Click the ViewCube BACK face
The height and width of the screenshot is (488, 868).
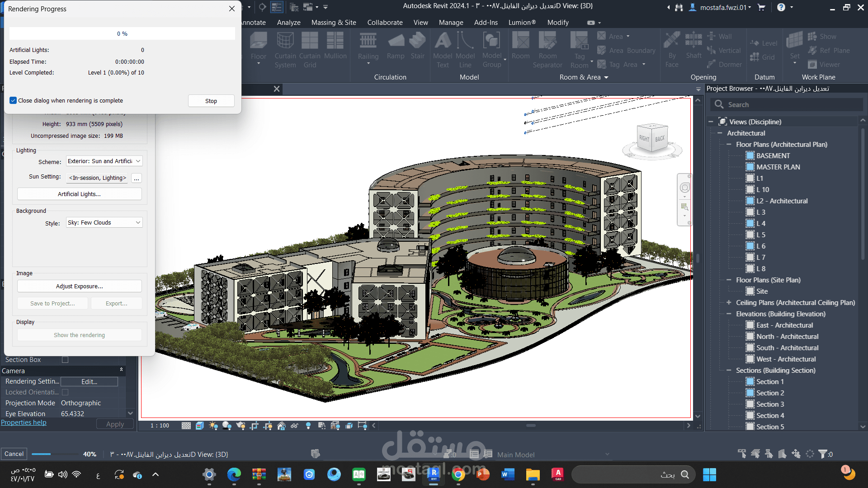(660, 138)
